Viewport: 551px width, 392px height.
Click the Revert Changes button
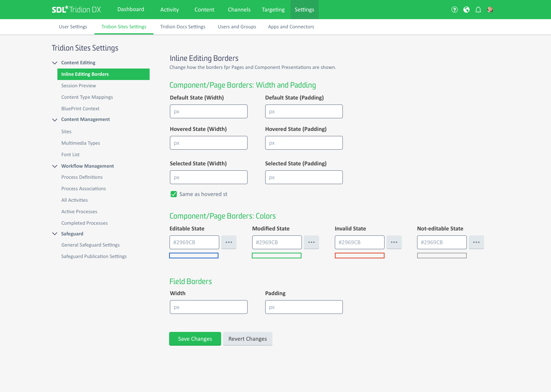(248, 339)
